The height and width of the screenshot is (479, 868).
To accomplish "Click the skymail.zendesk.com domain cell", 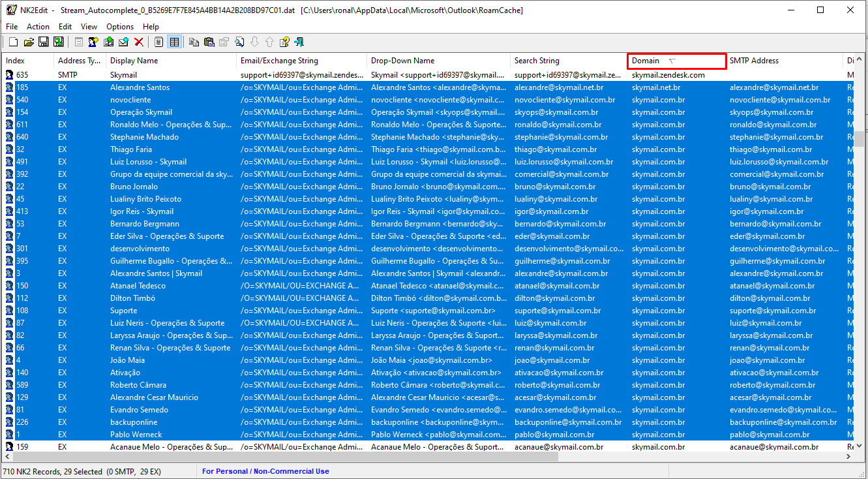I will pyautogui.click(x=668, y=75).
